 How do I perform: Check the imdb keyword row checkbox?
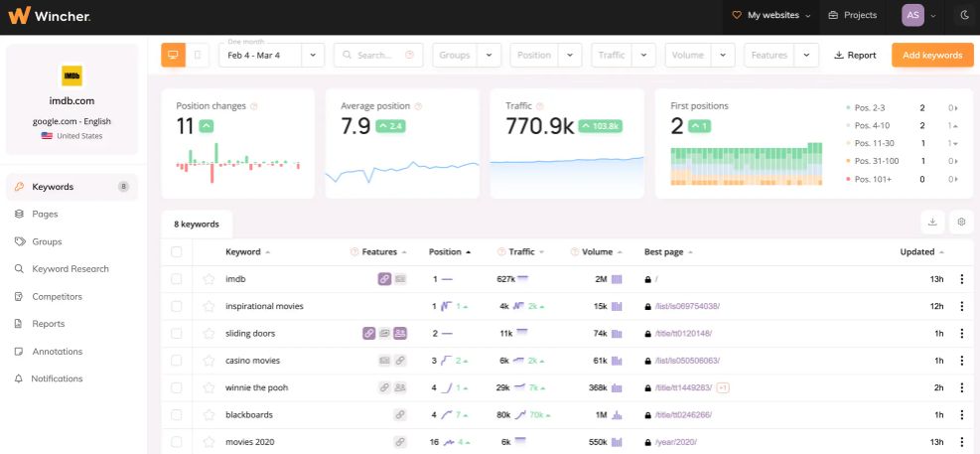pyautogui.click(x=177, y=279)
